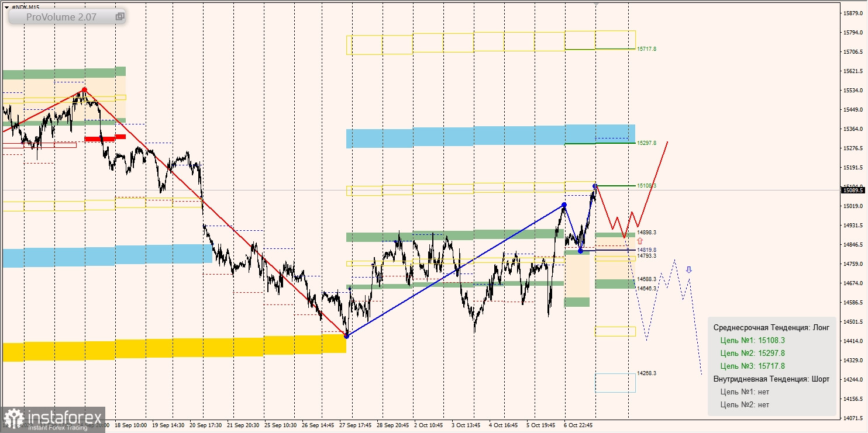This screenshot has height=433, width=868.
Task: Click the 26 Sep 14:45 time label
Action: pos(318,426)
